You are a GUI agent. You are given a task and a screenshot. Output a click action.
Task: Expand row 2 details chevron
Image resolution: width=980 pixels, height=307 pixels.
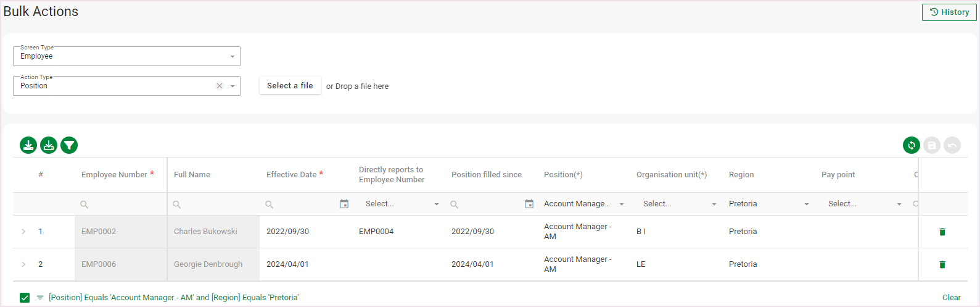click(x=23, y=264)
